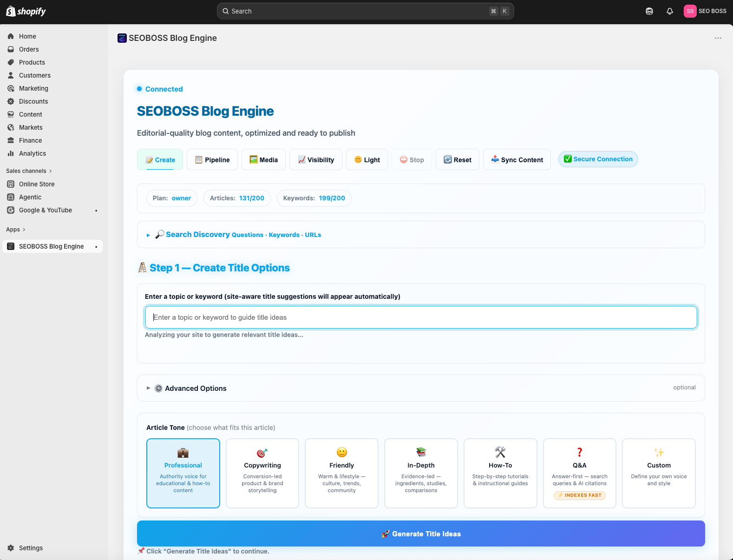Click the Connected status text
Image resolution: width=733 pixels, height=560 pixels.
point(164,89)
